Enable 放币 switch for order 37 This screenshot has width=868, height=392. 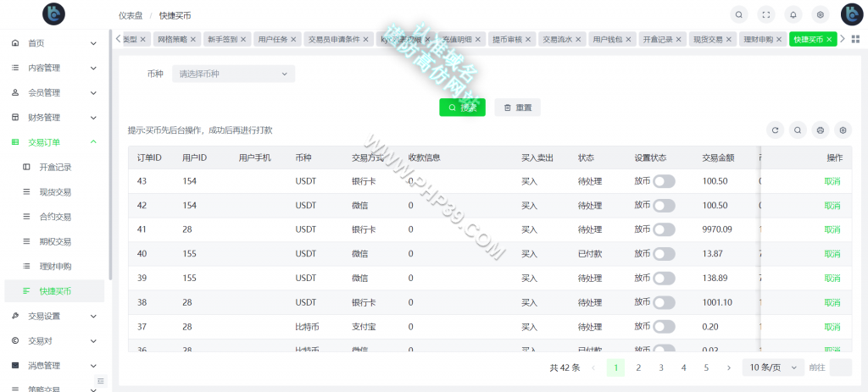click(x=664, y=327)
